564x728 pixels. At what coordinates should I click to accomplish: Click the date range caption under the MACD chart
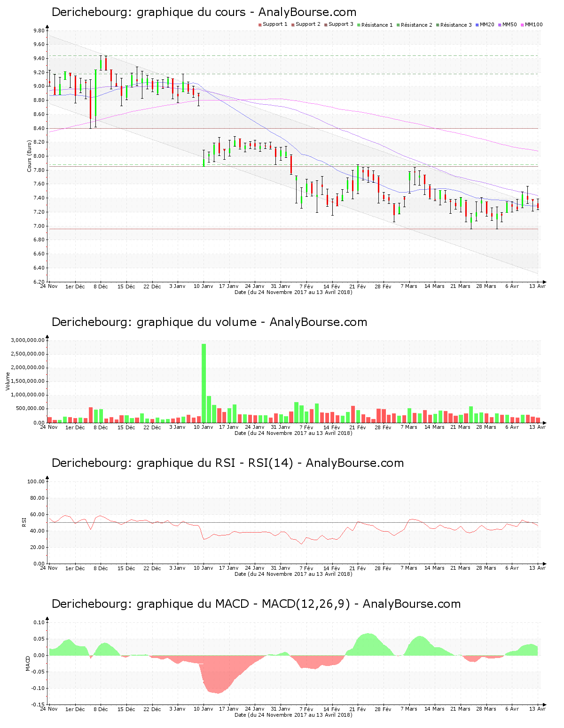[x=293, y=715]
